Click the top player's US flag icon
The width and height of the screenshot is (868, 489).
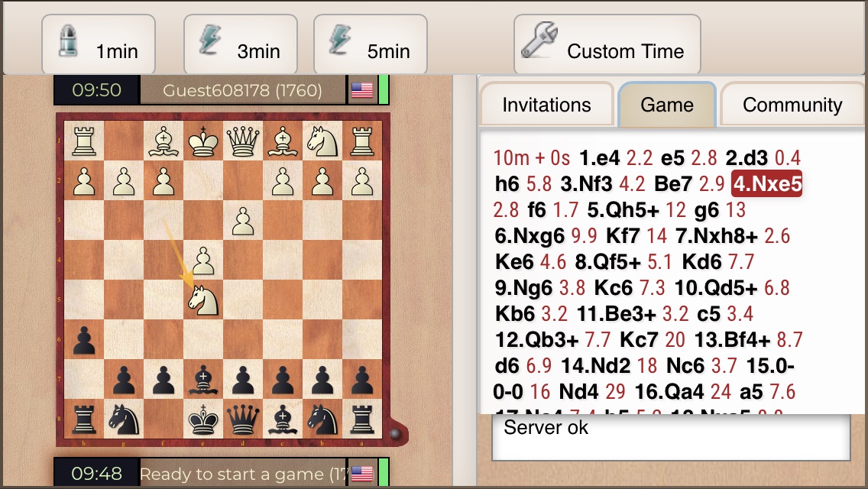[x=362, y=90]
